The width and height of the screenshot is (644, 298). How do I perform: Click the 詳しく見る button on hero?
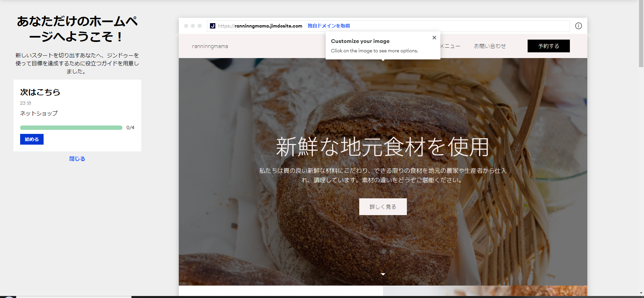pos(383,207)
